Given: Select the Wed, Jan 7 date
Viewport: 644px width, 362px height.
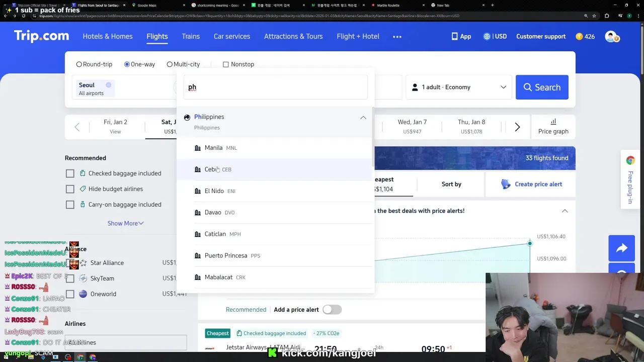Looking at the screenshot, I should 412,127.
